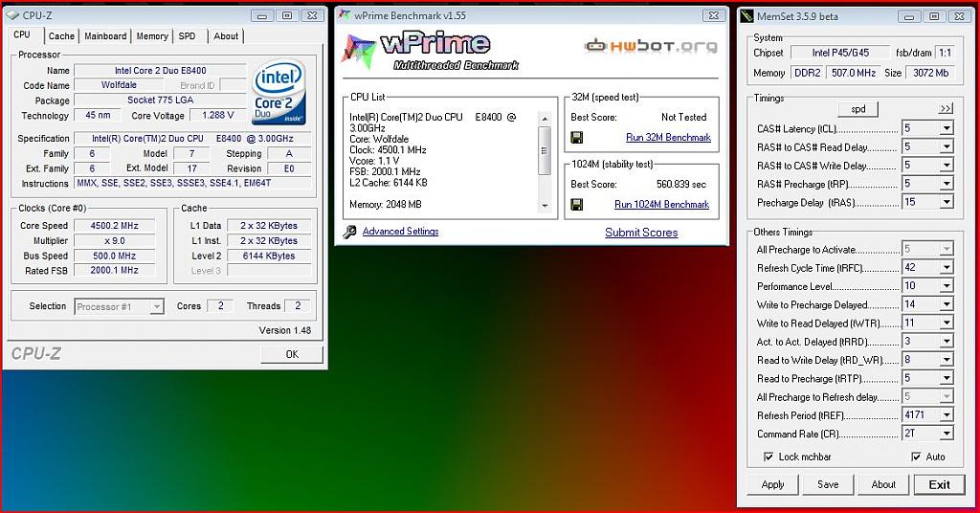The width and height of the screenshot is (980, 513).
Task: Open the CAS# Latency (tCL) dropdown
Action: coord(947,128)
